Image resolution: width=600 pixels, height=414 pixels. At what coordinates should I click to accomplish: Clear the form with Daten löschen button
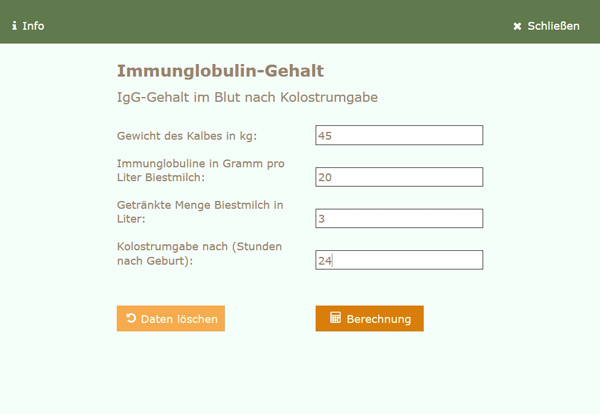[x=171, y=318]
